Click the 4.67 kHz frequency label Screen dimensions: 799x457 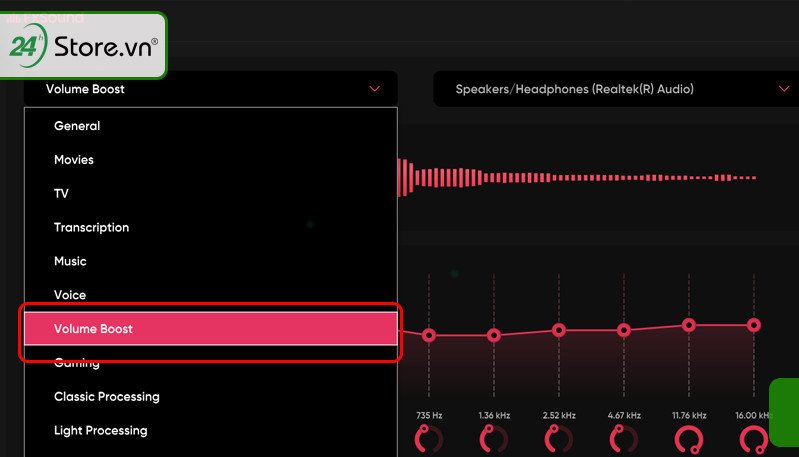point(624,415)
